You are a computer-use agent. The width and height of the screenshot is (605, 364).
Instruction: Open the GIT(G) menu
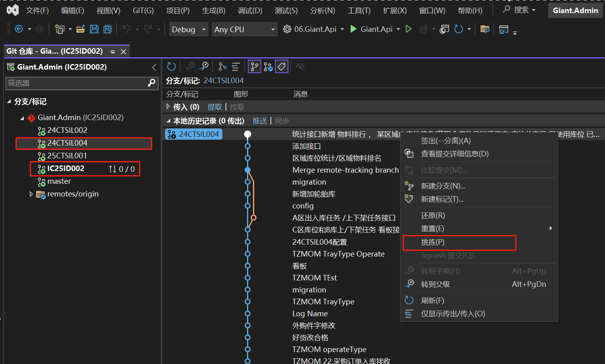pos(143,10)
